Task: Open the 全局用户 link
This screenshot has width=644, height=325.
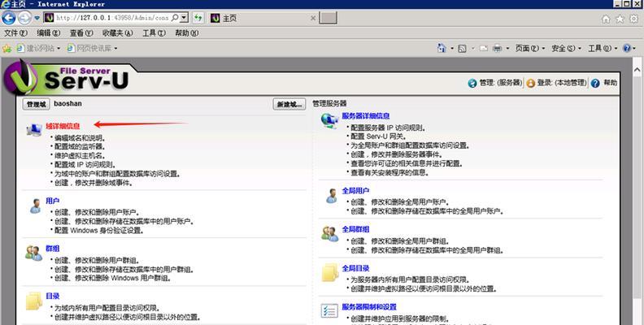Action: coord(355,191)
